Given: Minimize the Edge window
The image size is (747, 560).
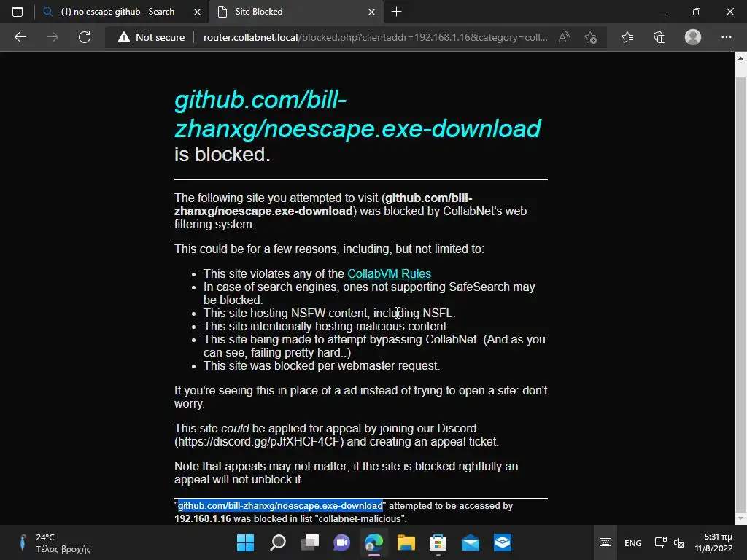Looking at the screenshot, I should tap(662, 12).
